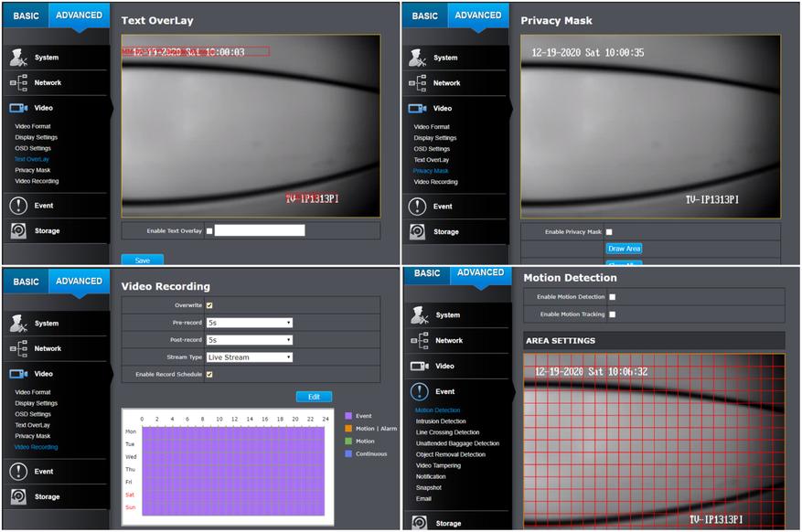
Task: Click the Video camera icon in the Video Recording panel
Action: 18,374
